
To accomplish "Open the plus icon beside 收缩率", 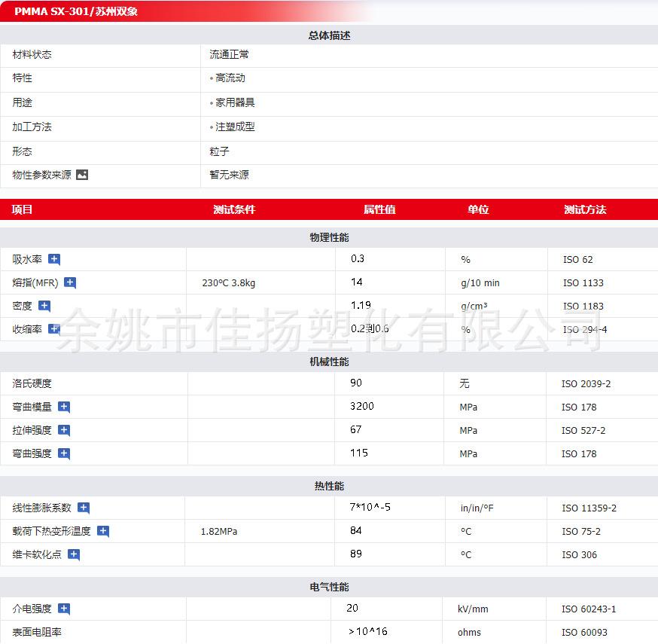I will pos(54,329).
